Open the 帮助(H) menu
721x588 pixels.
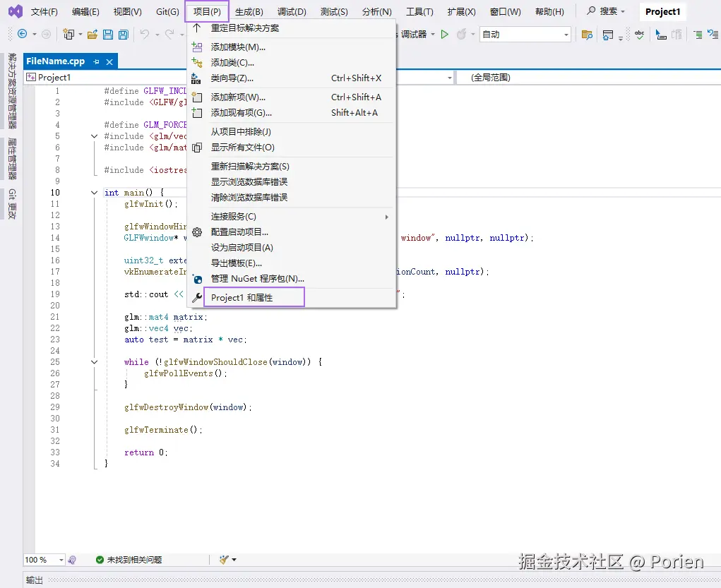point(549,11)
